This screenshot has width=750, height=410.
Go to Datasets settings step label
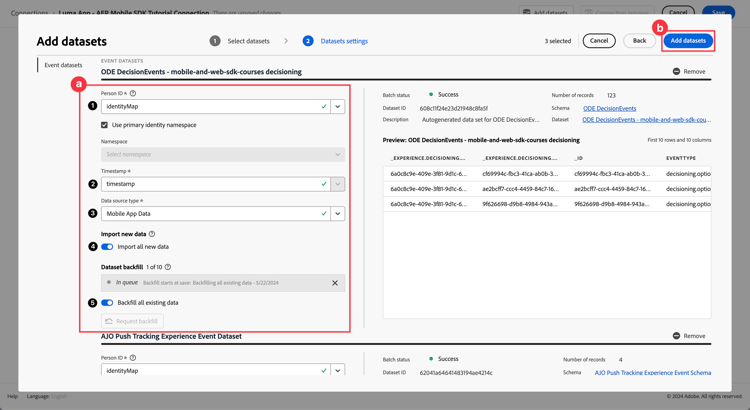tap(344, 41)
